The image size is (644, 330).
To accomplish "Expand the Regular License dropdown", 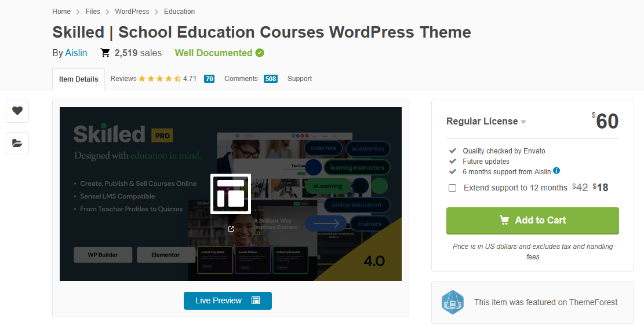I will pyautogui.click(x=486, y=122).
